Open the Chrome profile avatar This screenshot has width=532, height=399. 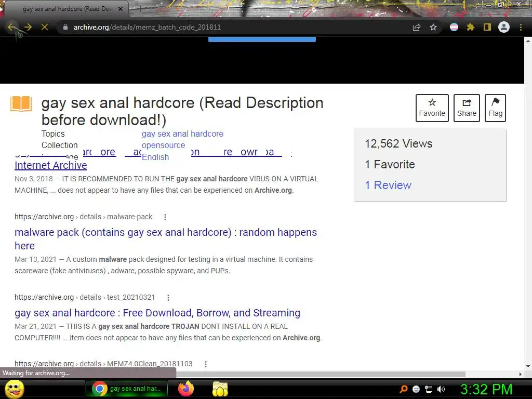[504, 27]
